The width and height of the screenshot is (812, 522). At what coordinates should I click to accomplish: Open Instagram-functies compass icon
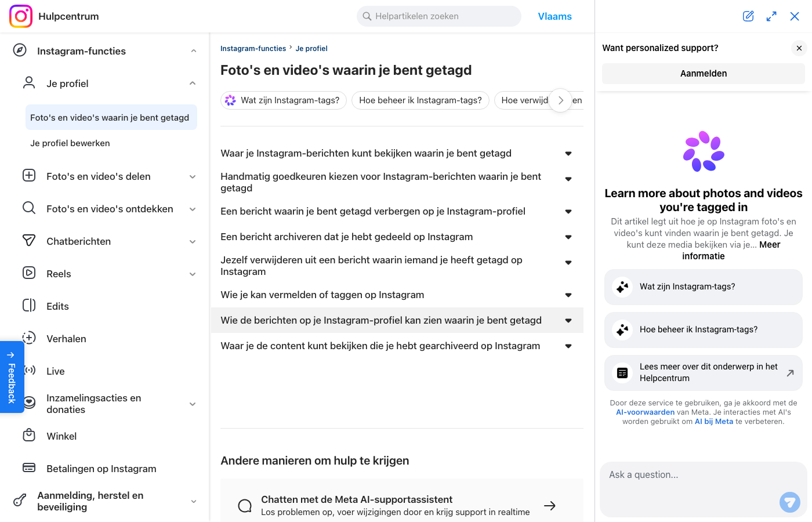point(20,50)
